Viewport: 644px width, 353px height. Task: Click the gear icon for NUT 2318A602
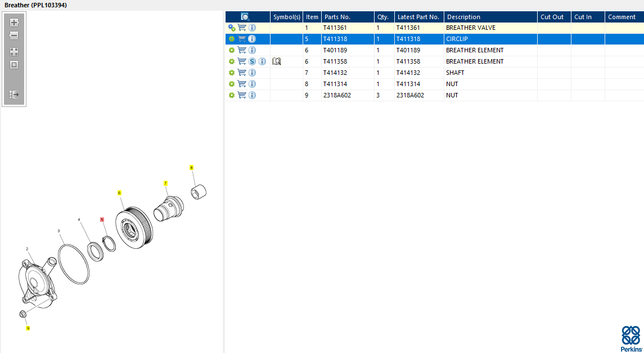232,95
